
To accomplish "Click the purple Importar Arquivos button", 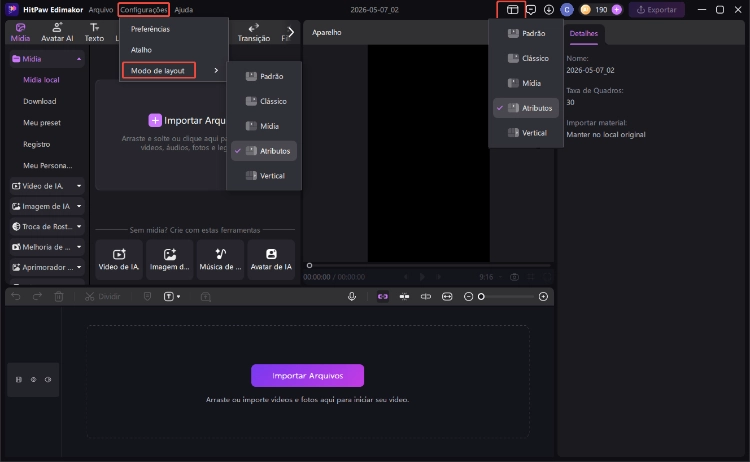I will coord(308,375).
